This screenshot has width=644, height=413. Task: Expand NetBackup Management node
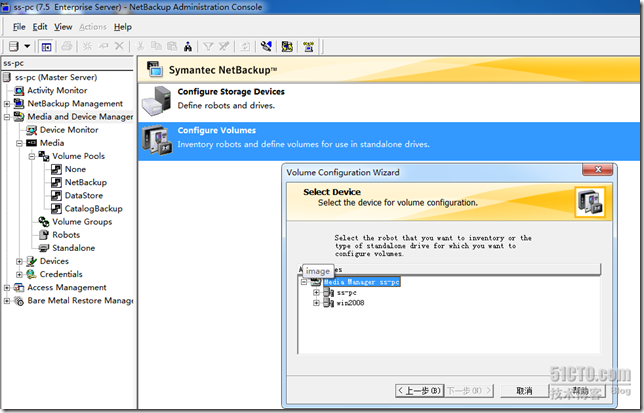[x=7, y=104]
